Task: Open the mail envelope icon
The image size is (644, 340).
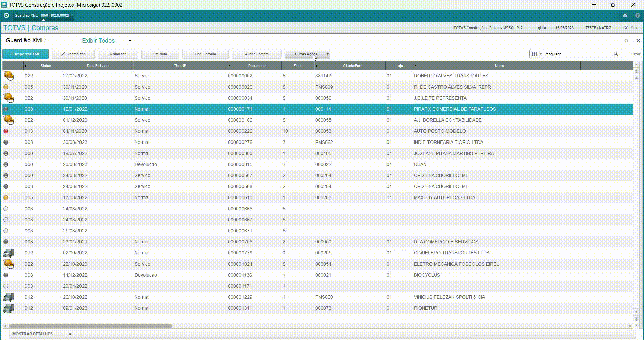Action: [625, 15]
